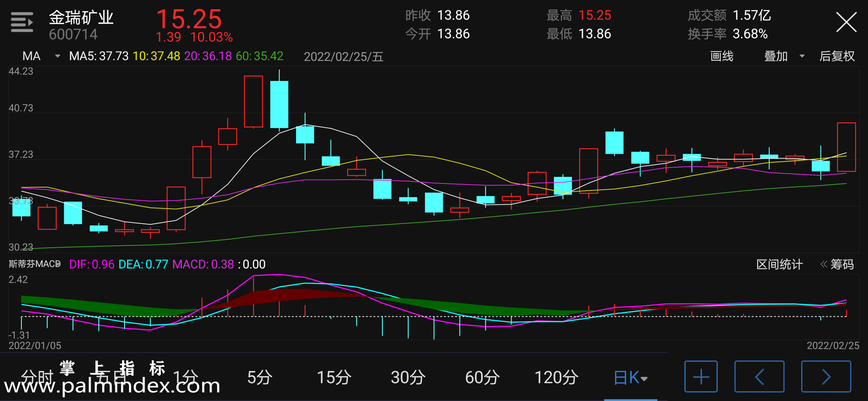This screenshot has width=868, height=401.
Task: Expand the 筹码 chip panel chevron
Action: tap(823, 264)
